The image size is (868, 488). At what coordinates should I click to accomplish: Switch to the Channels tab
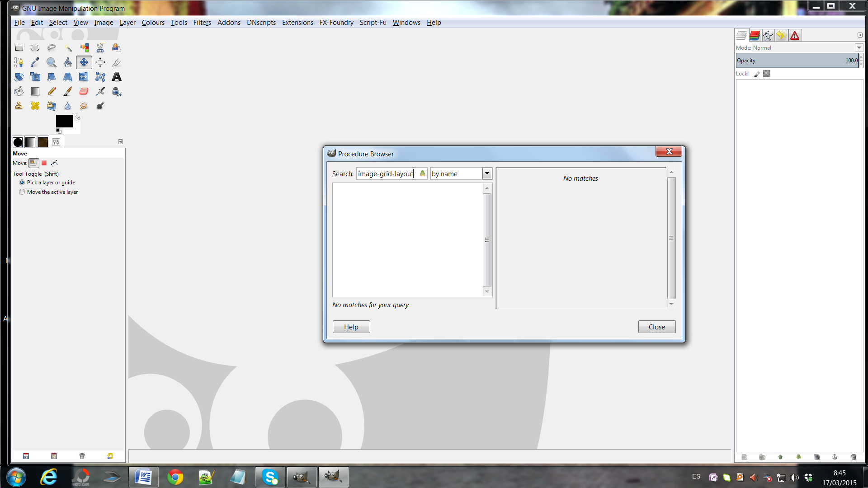(755, 35)
